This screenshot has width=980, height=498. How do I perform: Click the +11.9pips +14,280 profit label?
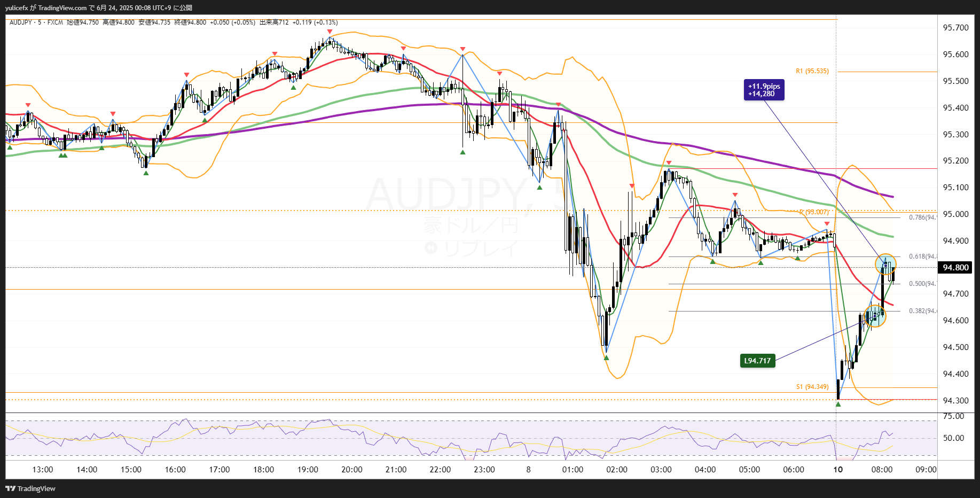(x=764, y=90)
